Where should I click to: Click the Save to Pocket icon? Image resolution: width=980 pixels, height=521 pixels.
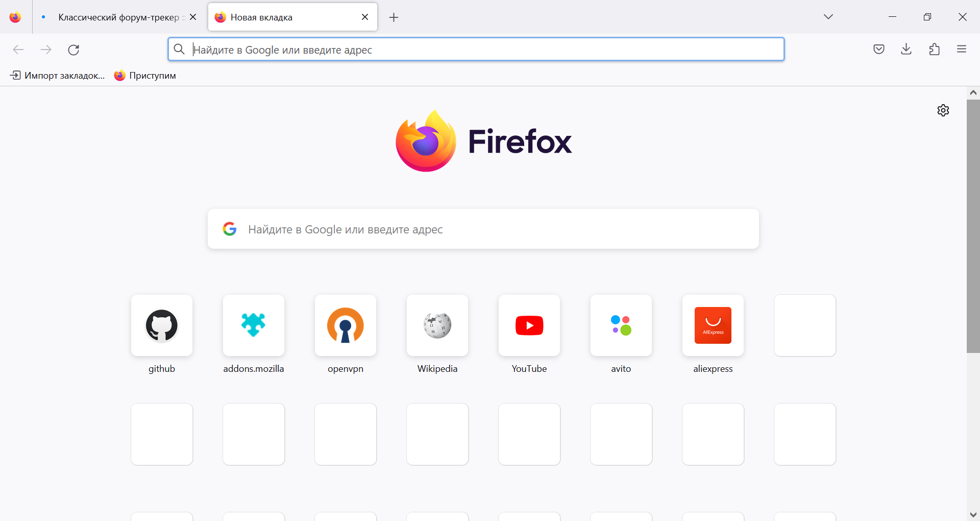878,49
